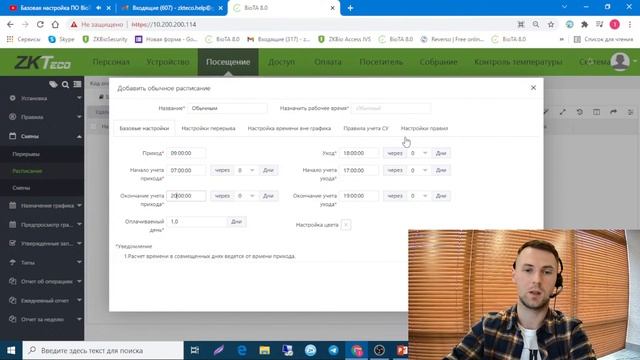The height and width of the screenshot is (360, 640).
Task: Open the Chrome extensions puzzle icon
Action: (x=584, y=24)
